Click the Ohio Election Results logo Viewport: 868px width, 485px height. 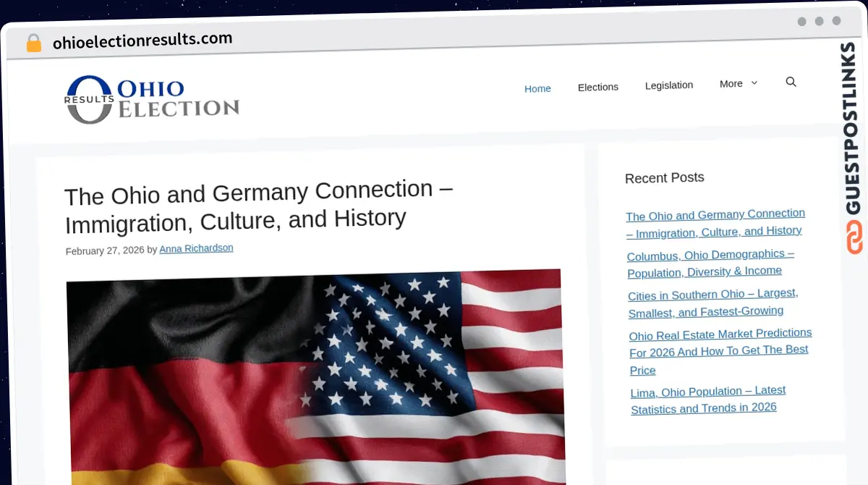pyautogui.click(x=152, y=100)
